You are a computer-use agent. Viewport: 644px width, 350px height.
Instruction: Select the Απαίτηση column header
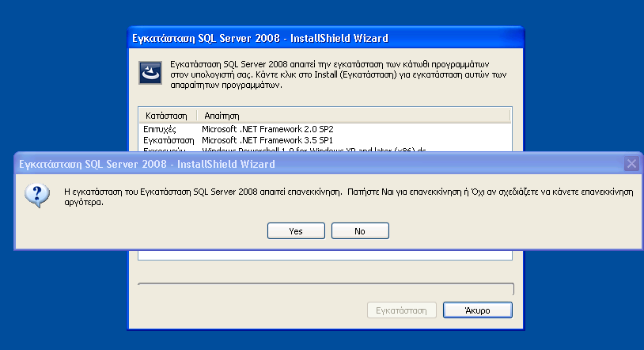[353, 116]
